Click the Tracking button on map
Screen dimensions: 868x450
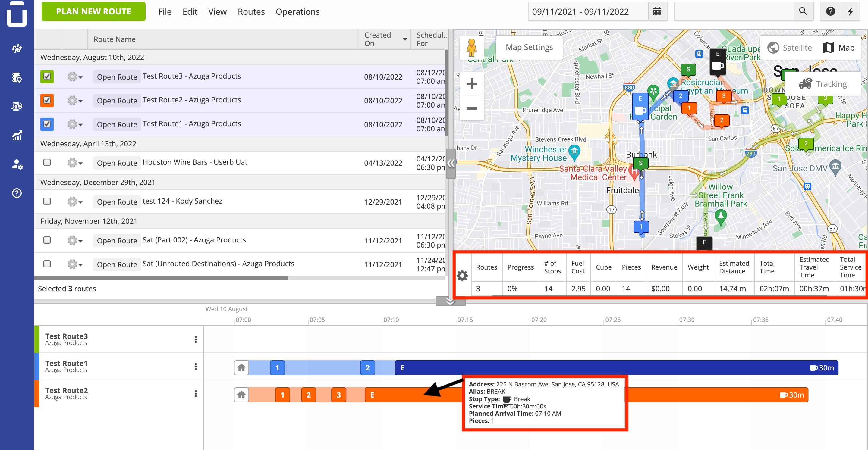tap(823, 84)
